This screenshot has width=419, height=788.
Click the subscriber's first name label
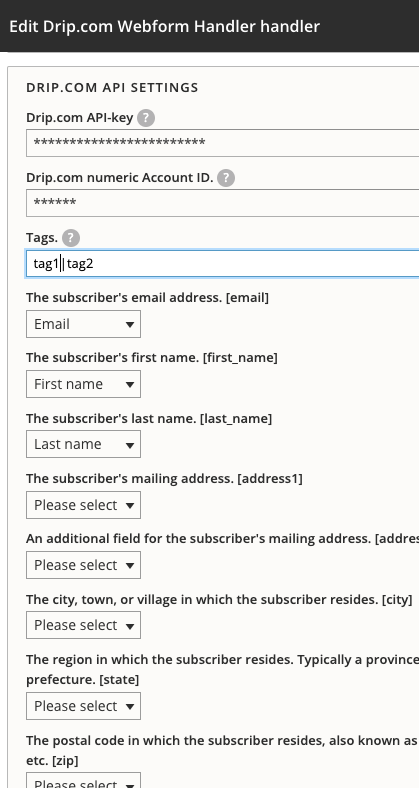pyautogui.click(x=152, y=358)
